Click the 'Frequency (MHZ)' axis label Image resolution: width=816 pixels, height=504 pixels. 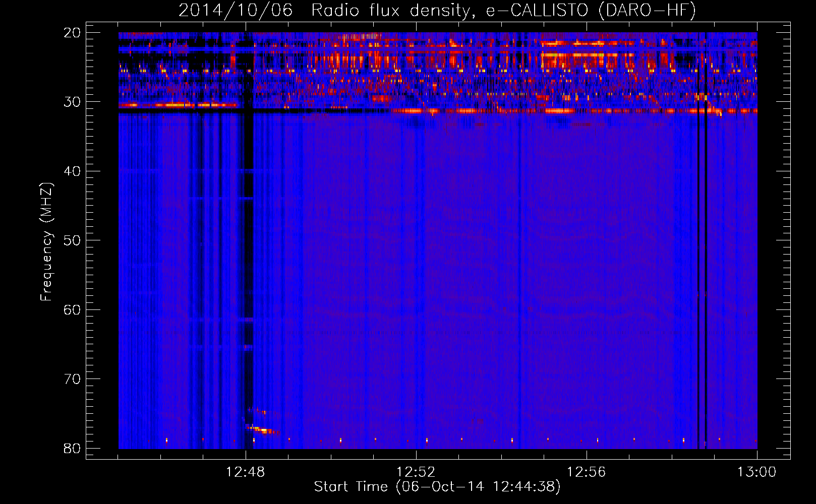point(46,242)
